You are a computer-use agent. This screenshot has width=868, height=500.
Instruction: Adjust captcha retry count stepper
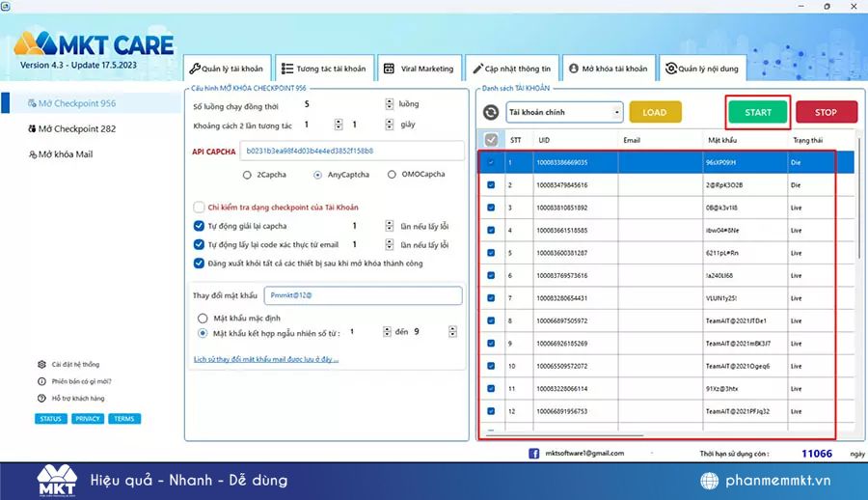coord(390,226)
